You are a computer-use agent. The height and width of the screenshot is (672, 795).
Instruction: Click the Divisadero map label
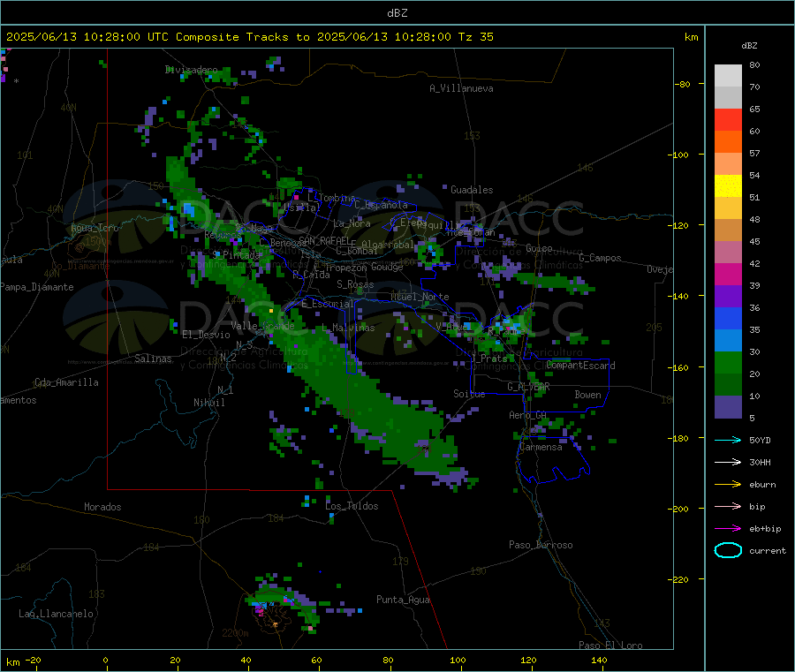click(x=191, y=70)
